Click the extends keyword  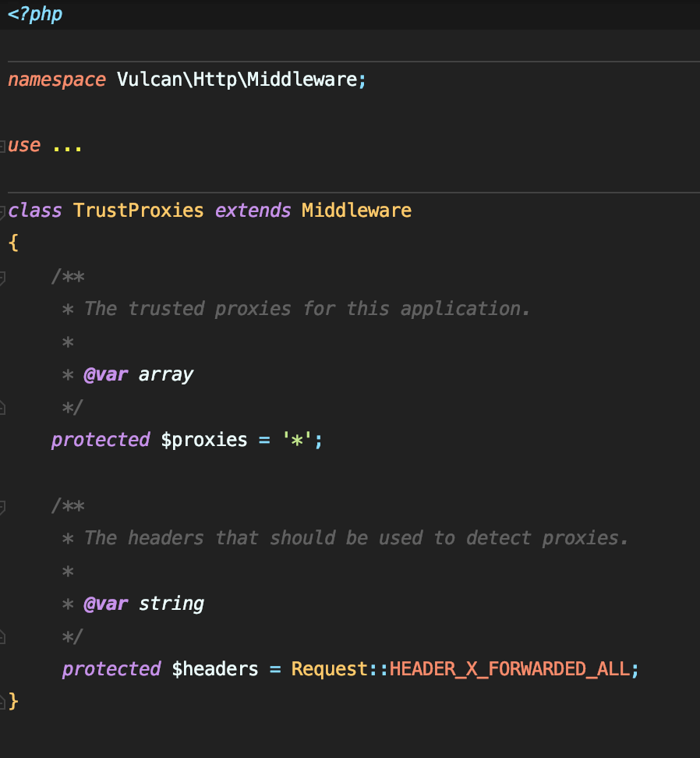[253, 211]
